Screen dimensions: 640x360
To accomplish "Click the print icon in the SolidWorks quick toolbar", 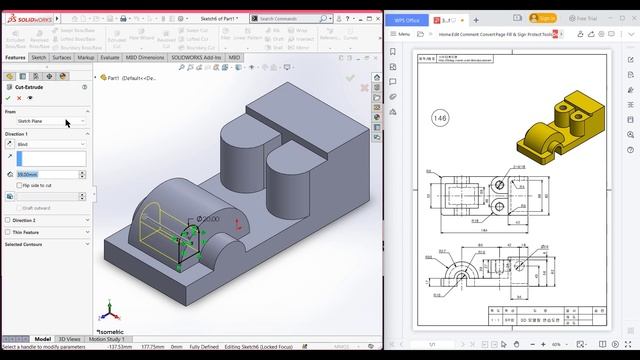I will point(123,18).
